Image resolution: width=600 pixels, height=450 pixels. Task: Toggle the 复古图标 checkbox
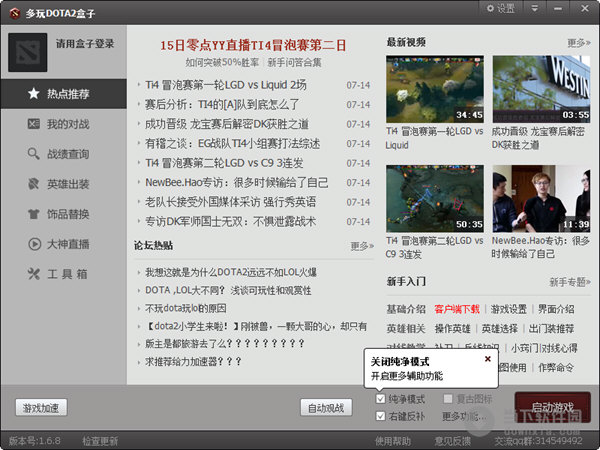point(448,399)
